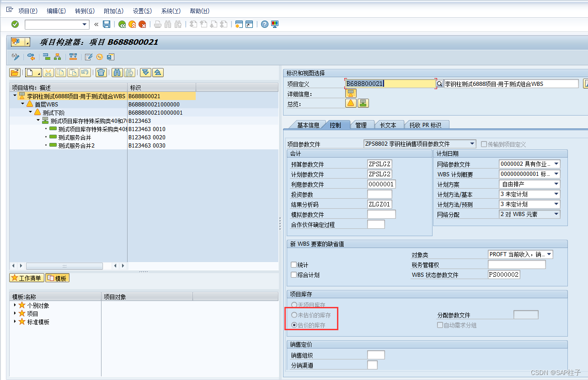This screenshot has height=380, width=588.
Task: Toggle the 自动需求分组 checkbox
Action: [x=440, y=325]
